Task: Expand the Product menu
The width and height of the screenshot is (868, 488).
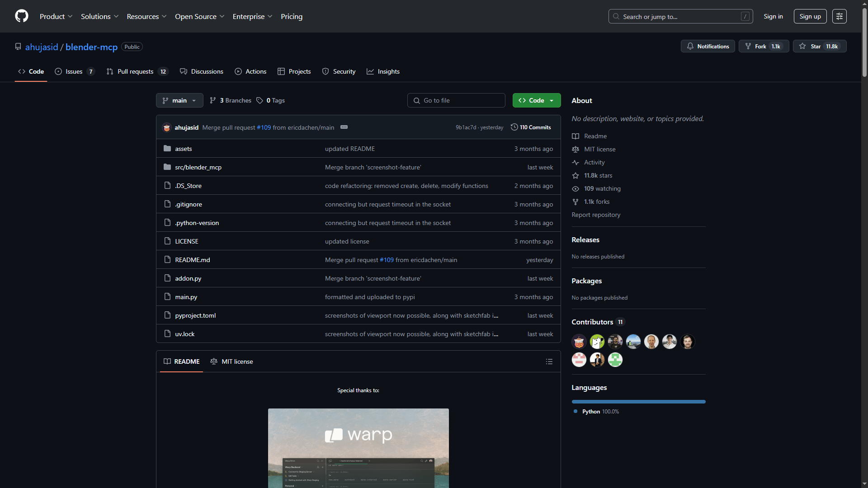Action: pos(56,16)
